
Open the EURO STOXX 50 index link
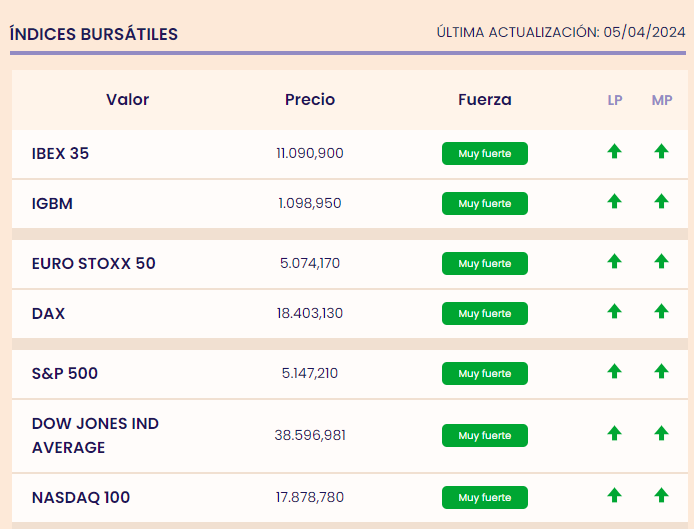tap(93, 264)
